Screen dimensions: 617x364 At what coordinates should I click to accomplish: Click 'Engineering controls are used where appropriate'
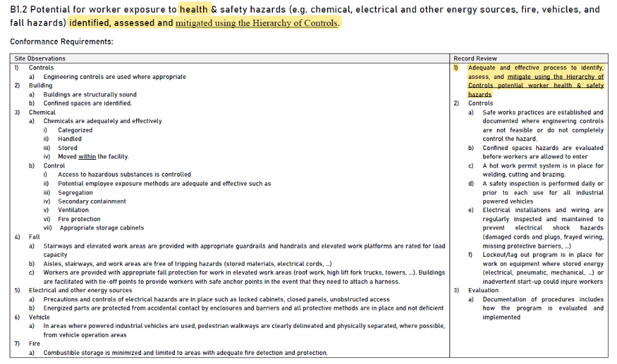coord(114,77)
